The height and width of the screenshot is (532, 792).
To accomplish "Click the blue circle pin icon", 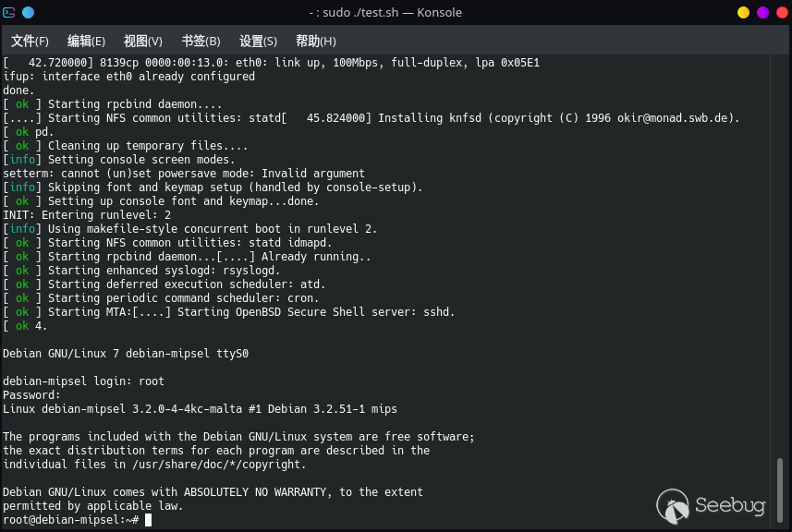I will click(x=28, y=13).
